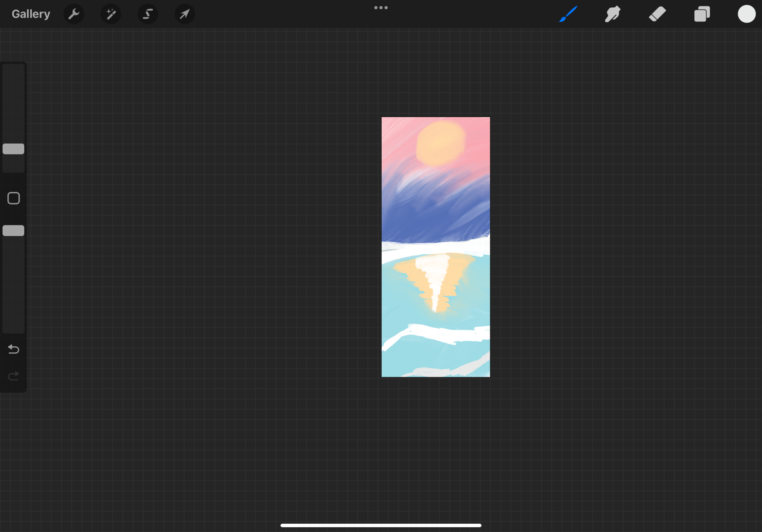762x532 pixels.
Task: Open the canvas options via three dots
Action: 381,7
